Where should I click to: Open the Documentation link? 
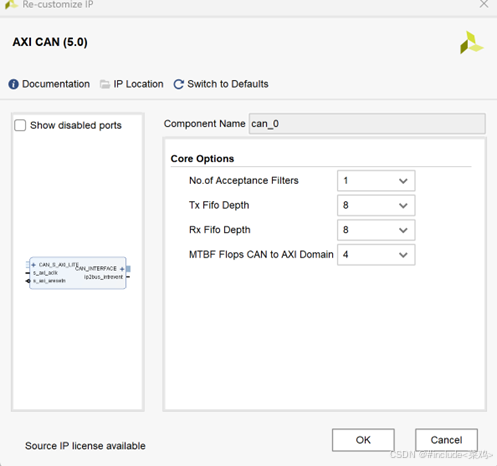(56, 84)
